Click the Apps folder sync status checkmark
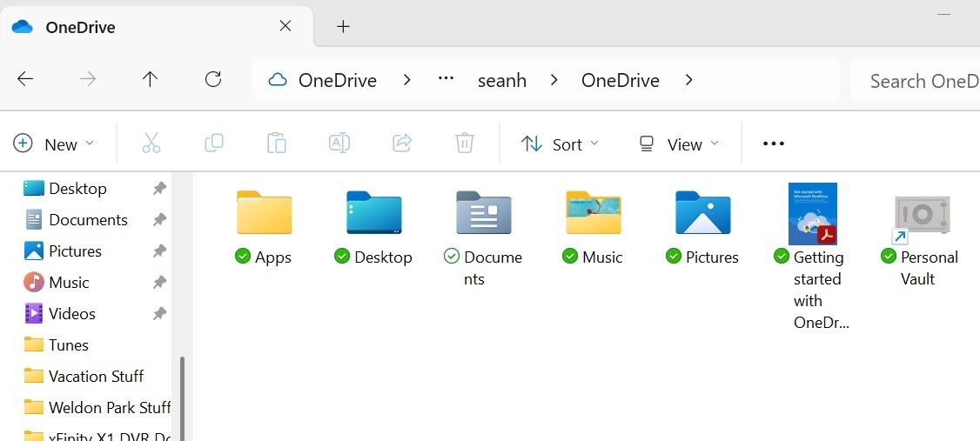 tap(243, 256)
